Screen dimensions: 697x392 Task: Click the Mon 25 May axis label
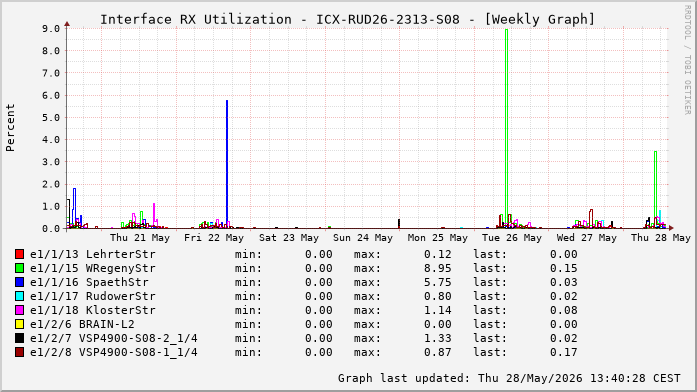coord(438,238)
